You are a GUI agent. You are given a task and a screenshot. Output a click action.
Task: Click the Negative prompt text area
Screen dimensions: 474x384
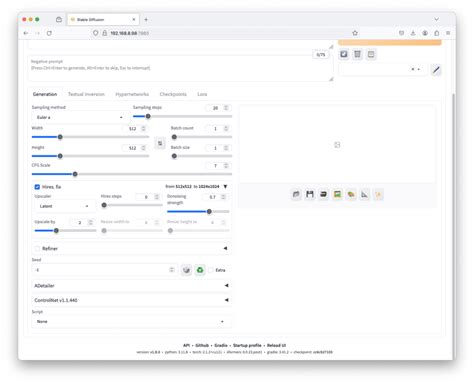pyautogui.click(x=180, y=69)
